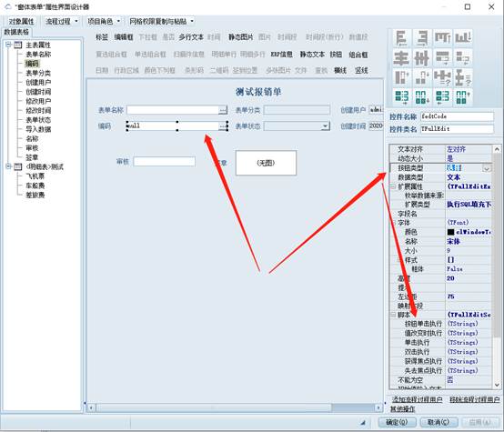
Task: Collapse the 脚本 property group
Action: coord(393,315)
